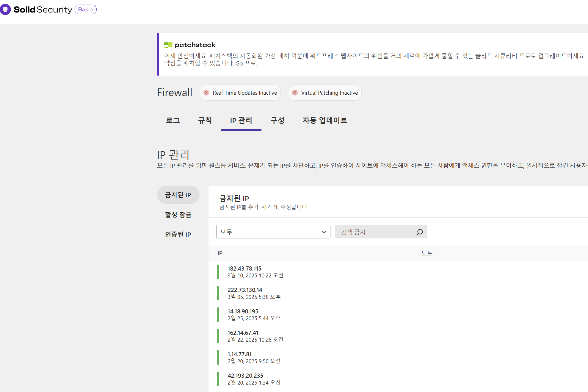
Task: Select 활성 잠금 in the side menu
Action: tap(178, 215)
